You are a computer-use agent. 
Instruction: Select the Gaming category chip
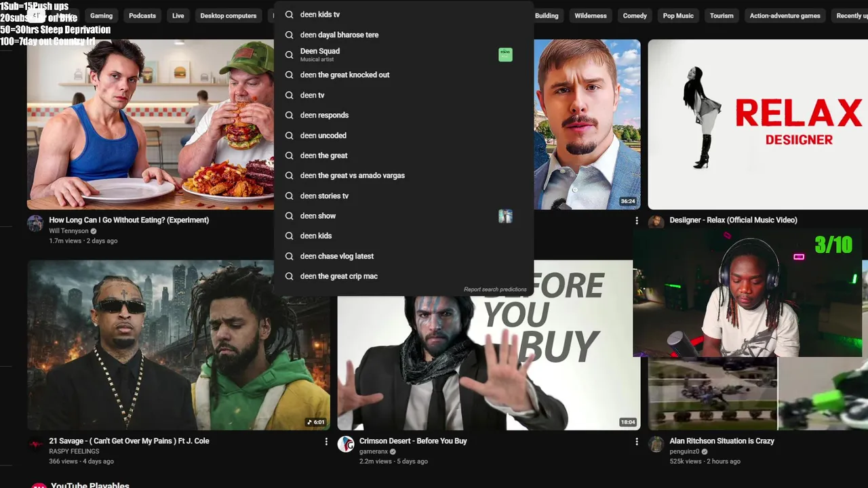[101, 16]
